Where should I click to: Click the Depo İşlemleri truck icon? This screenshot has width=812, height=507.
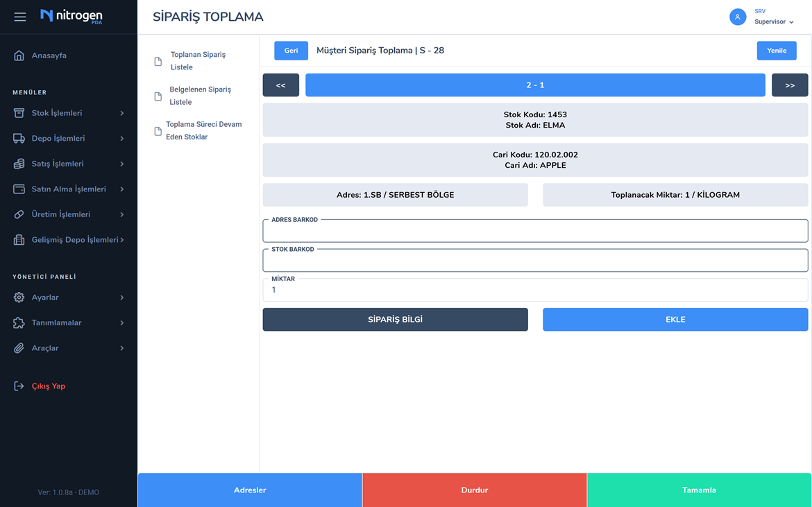[19, 138]
